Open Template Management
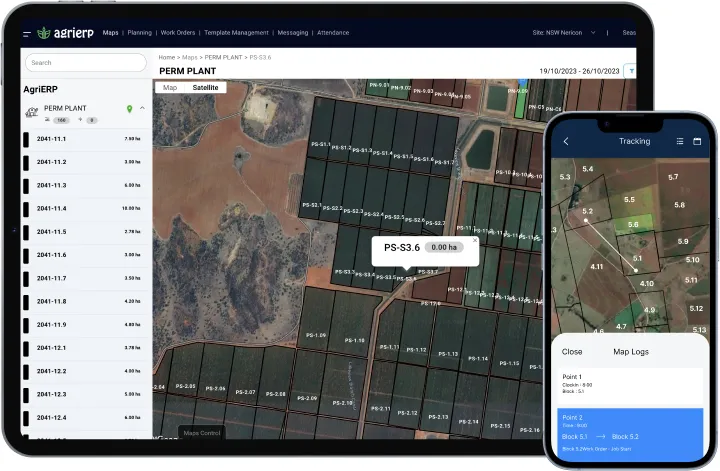Image resolution: width=720 pixels, height=471 pixels. (x=236, y=33)
